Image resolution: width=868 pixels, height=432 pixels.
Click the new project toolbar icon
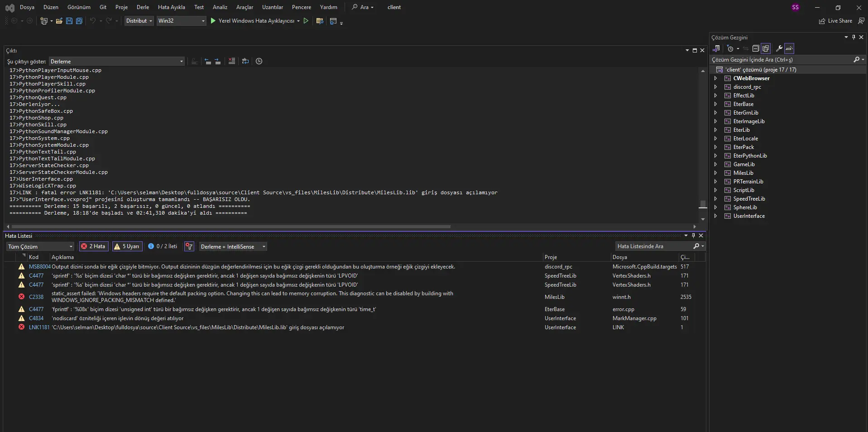44,21
